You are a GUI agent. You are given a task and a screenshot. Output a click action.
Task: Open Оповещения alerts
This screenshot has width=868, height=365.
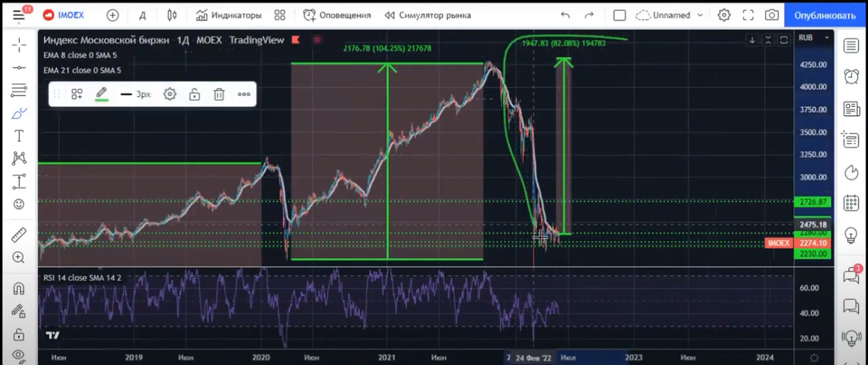(336, 15)
